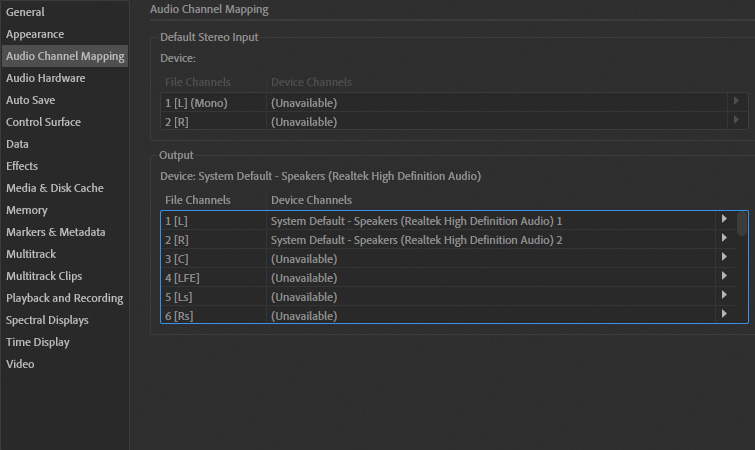Viewport: 755px width, 450px height.
Task: Go to Auto Save settings
Action: pyautogui.click(x=30, y=100)
